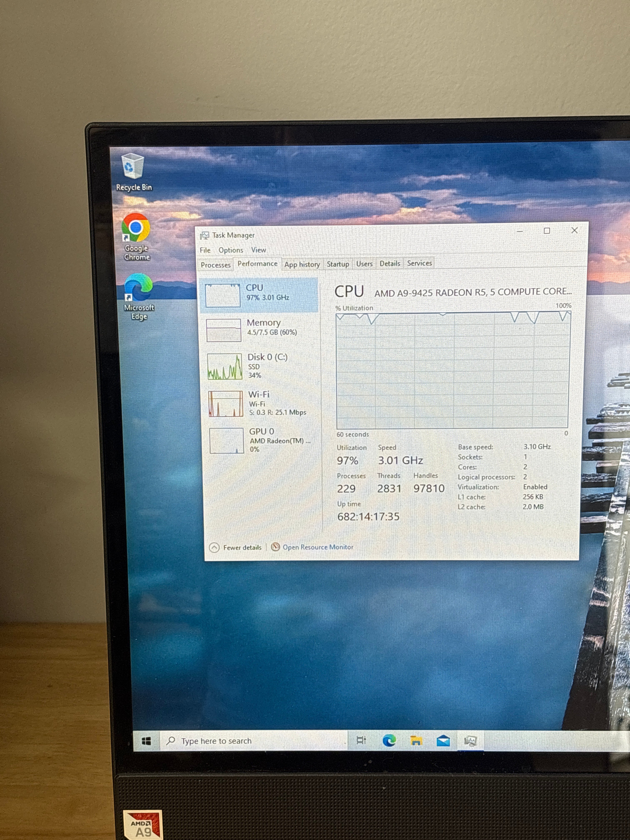Click the 2831 threads count
Viewport: 630px width, 840px height.
pyautogui.click(x=389, y=488)
